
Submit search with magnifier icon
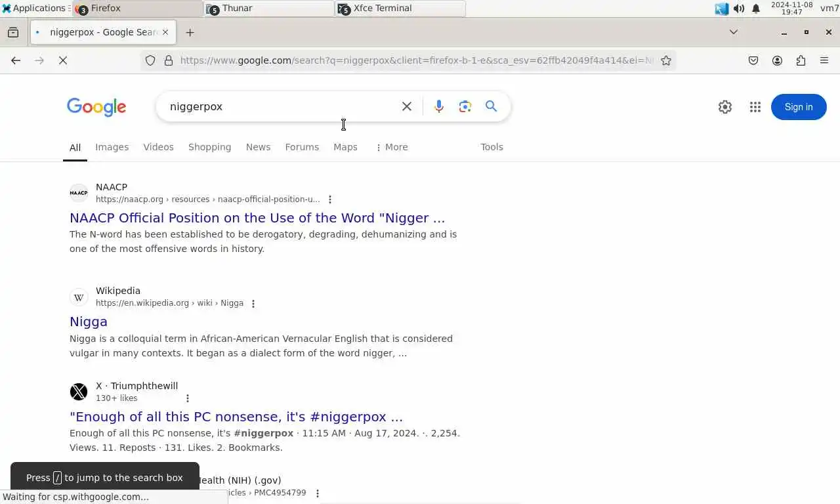click(491, 106)
